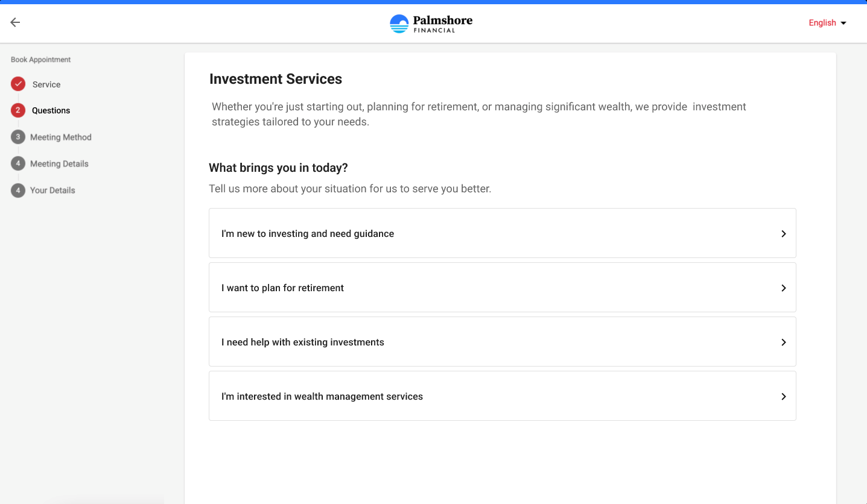Image resolution: width=867 pixels, height=504 pixels.
Task: Click the step circle beside Meeting Details
Action: pos(18,163)
